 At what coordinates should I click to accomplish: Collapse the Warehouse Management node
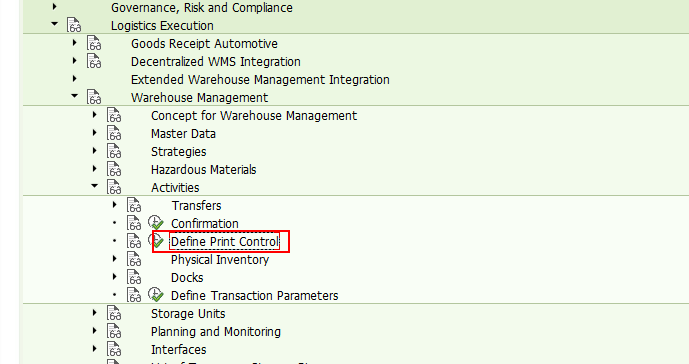(x=75, y=95)
